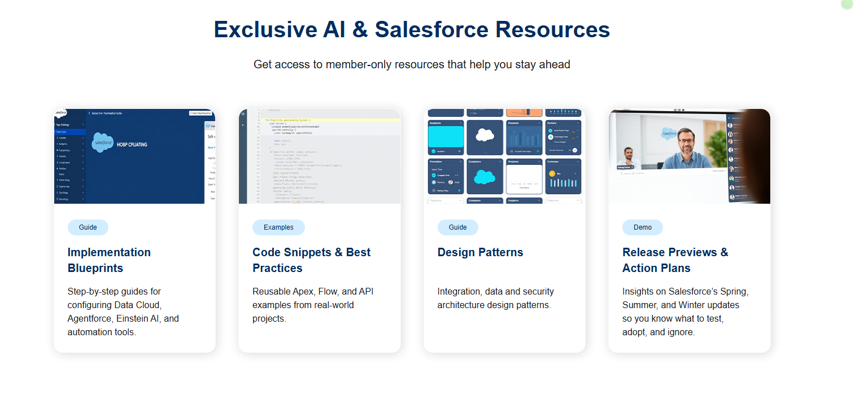Screen dimensions: 868x408
Task: Click the Salesforce cloud logo in blueprint image
Action: click(103, 142)
